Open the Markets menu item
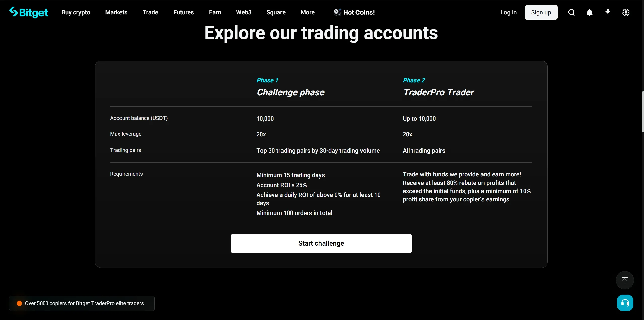The width and height of the screenshot is (644, 320). click(x=116, y=12)
